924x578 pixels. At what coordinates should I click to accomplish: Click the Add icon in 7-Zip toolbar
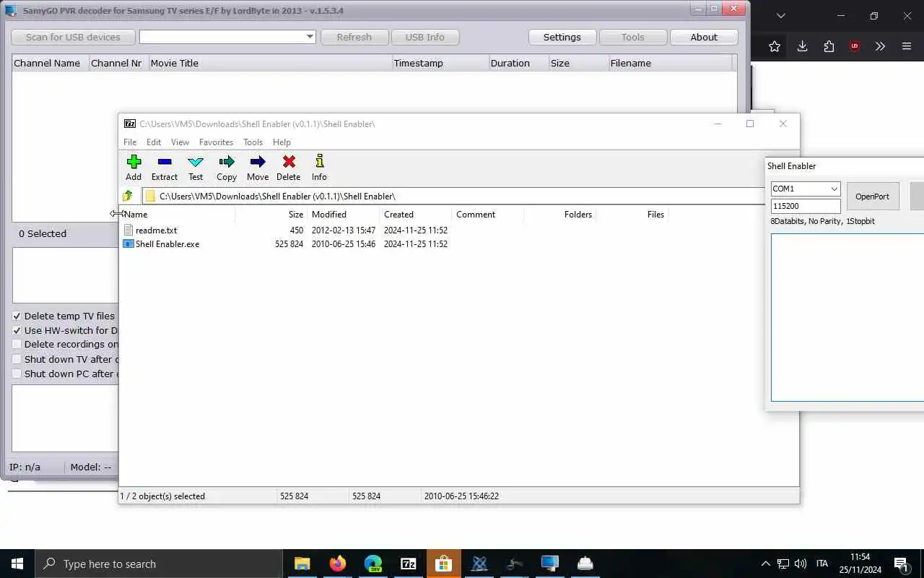(x=134, y=162)
